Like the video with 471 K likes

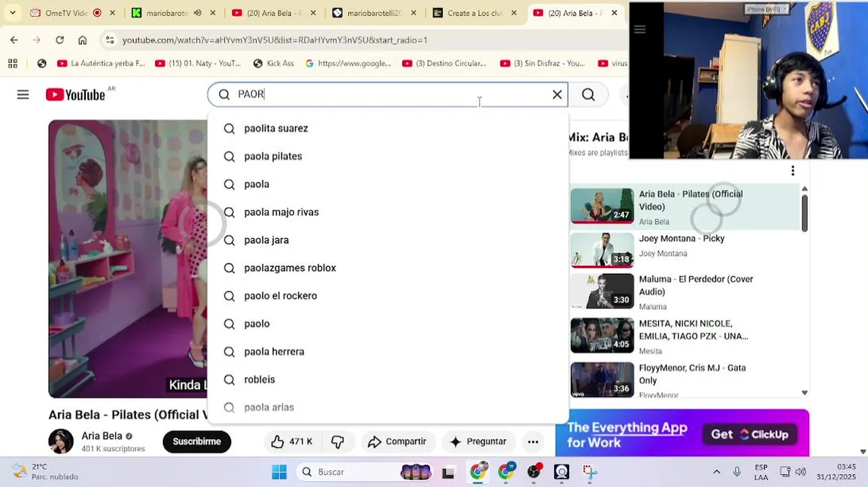coord(292,442)
